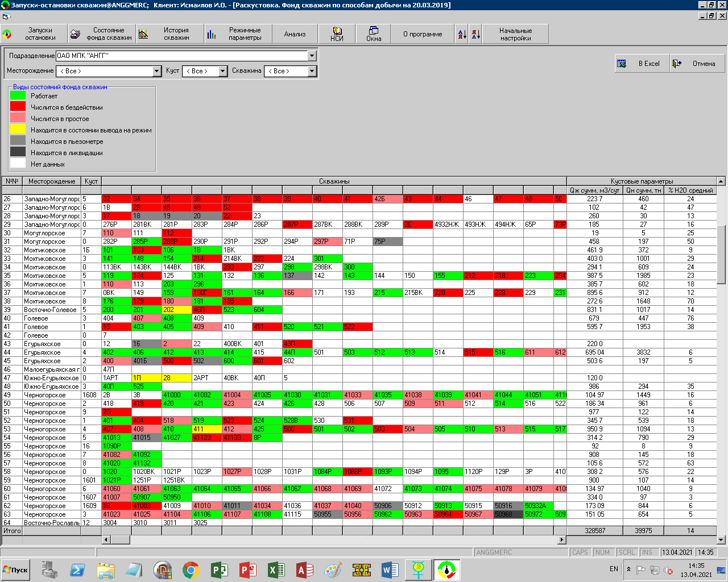Image resolution: width=728 pixels, height=582 pixels.
Task: Sort ascending with the А-Я icon
Action: tap(462, 34)
